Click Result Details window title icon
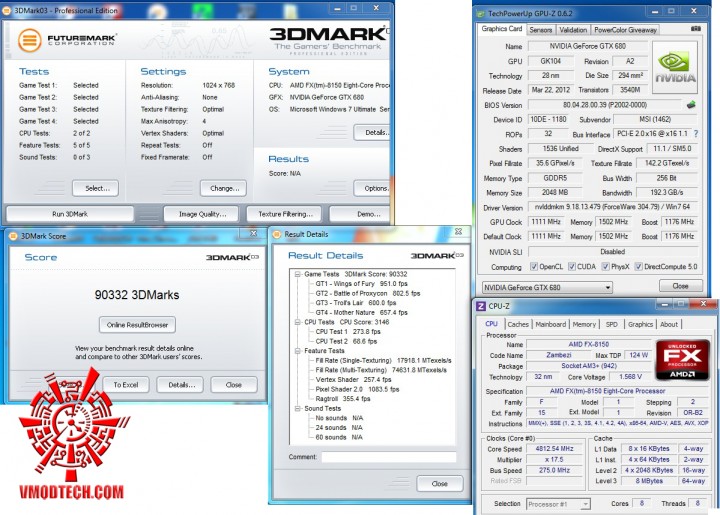Viewport: 720px width, 515px height. pos(276,235)
